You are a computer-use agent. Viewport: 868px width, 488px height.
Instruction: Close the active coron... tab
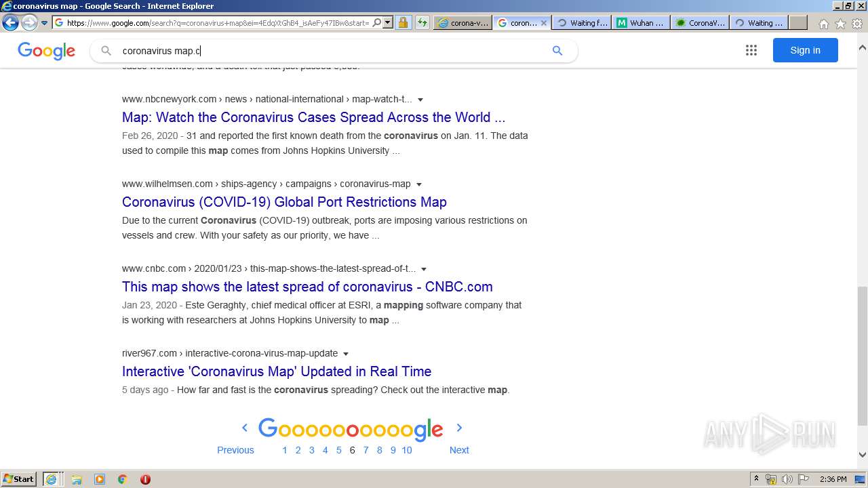pos(543,22)
